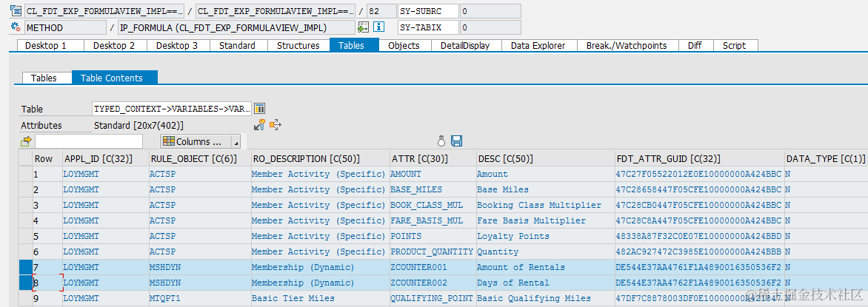Click the SY-SUBRC value field
Viewport: 868px width, 307px height.
point(490,10)
